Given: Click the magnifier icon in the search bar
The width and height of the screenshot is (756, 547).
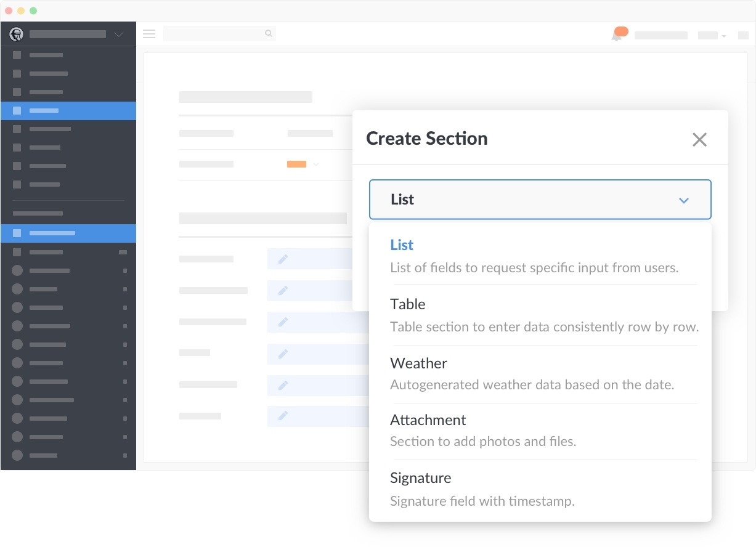Looking at the screenshot, I should (x=268, y=33).
